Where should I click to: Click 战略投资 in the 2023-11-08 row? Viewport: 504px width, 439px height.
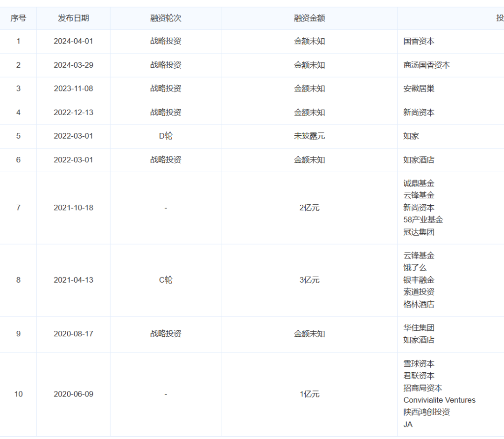166,89
